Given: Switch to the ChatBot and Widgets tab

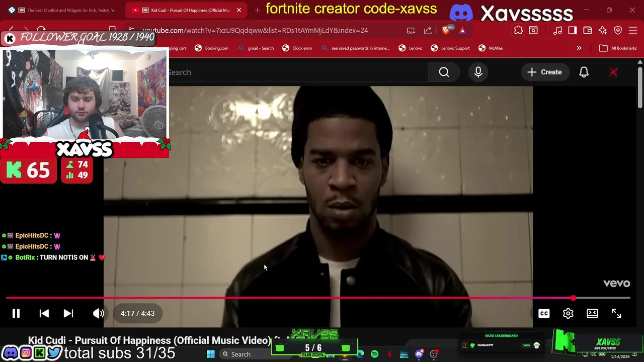Looking at the screenshot, I should [x=64, y=10].
